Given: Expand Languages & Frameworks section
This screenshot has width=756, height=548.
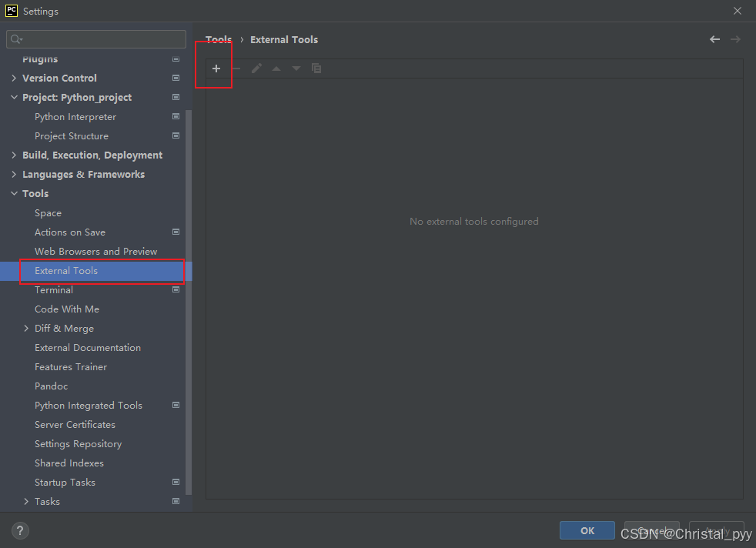Looking at the screenshot, I should (x=14, y=175).
